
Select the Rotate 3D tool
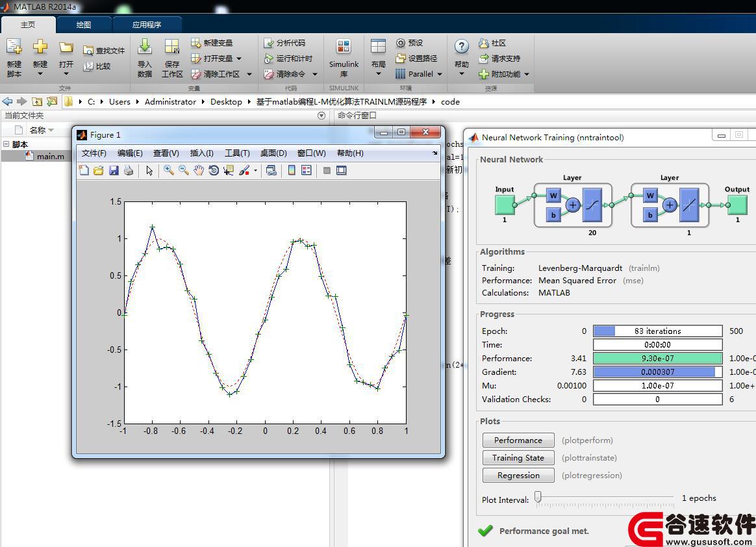[x=214, y=170]
